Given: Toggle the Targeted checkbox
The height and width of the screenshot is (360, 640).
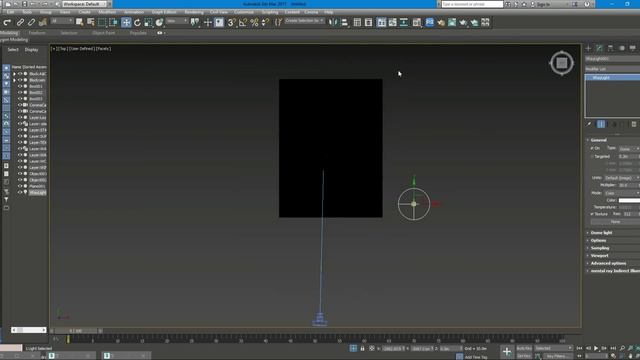Looking at the screenshot, I should coord(592,156).
